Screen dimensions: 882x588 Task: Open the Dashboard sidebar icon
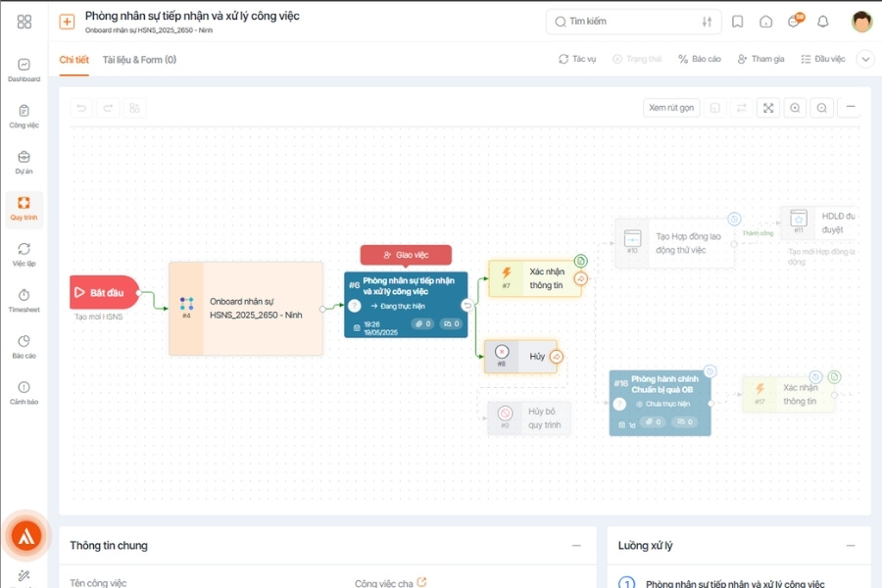(24, 71)
